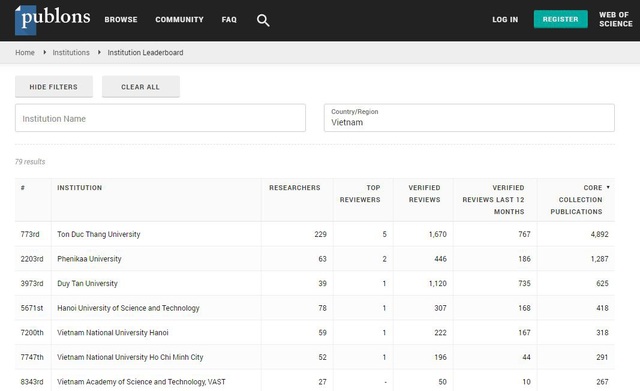Sort by Top Reviewers column header
This screenshot has width=640, height=391.
click(x=360, y=193)
